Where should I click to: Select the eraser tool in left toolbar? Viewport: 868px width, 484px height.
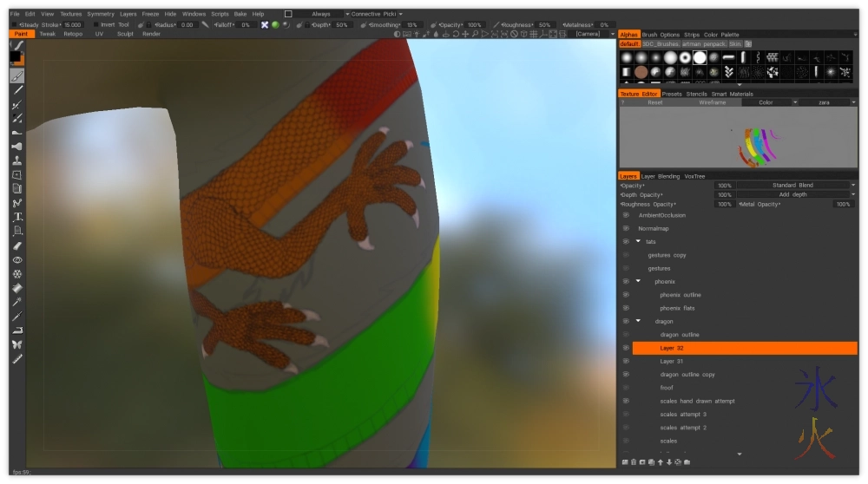pos(17,245)
